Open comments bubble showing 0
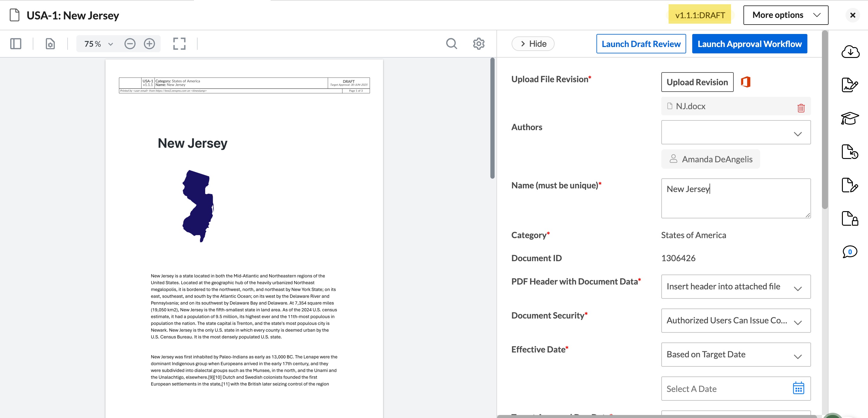The height and width of the screenshot is (418, 868). tap(850, 252)
